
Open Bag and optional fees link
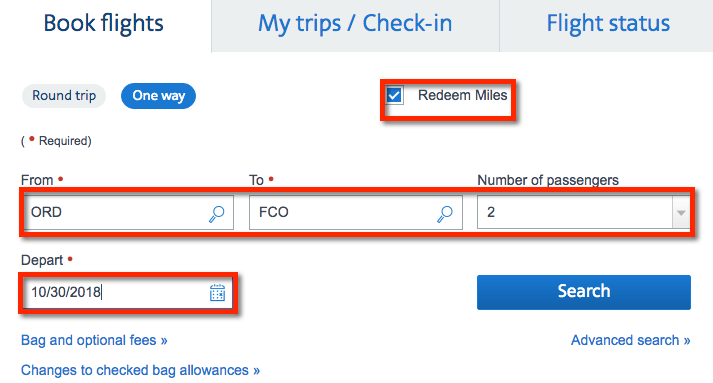pyautogui.click(x=94, y=340)
